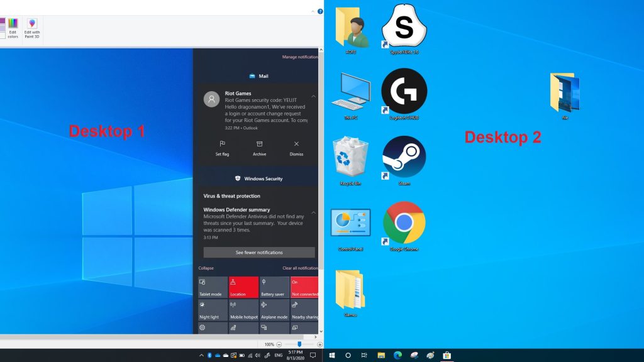Dismiss the Riot Games notification
644x362 pixels.
[296, 148]
